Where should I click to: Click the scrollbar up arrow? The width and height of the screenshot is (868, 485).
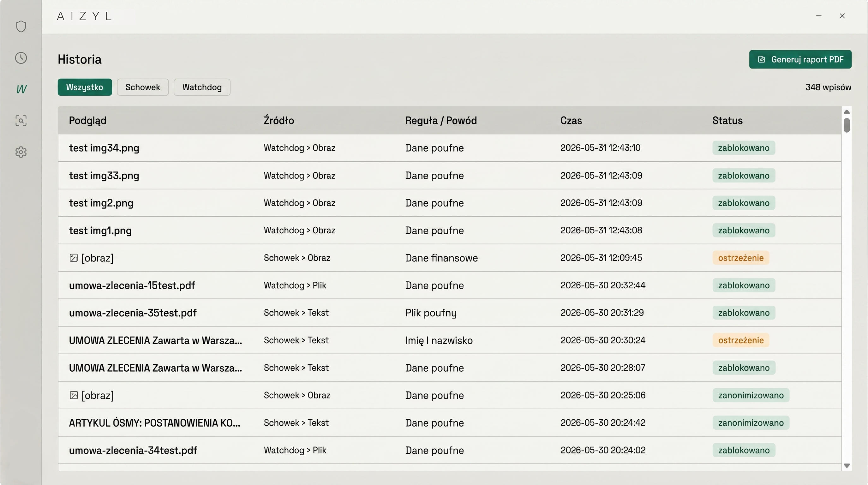click(847, 112)
